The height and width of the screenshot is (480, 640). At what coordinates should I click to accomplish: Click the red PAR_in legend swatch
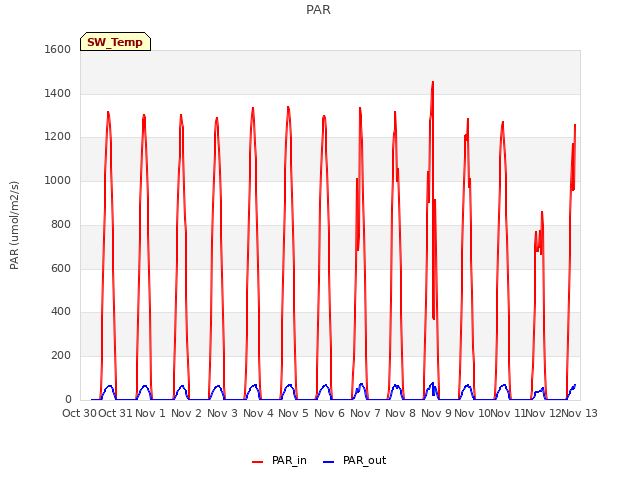(258, 462)
